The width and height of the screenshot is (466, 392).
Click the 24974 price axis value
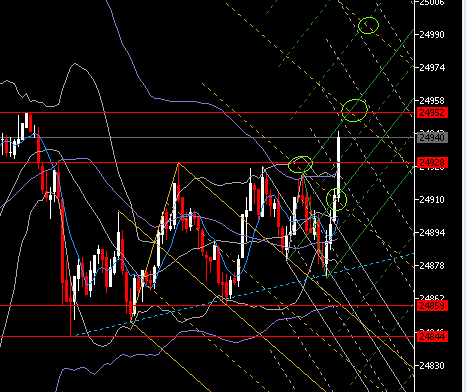(x=432, y=68)
